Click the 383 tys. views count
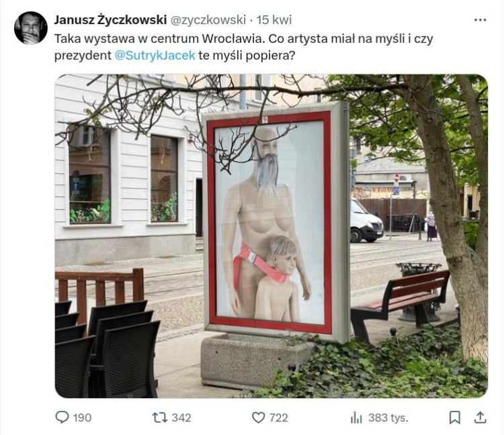The image size is (504, 435). pos(388,418)
